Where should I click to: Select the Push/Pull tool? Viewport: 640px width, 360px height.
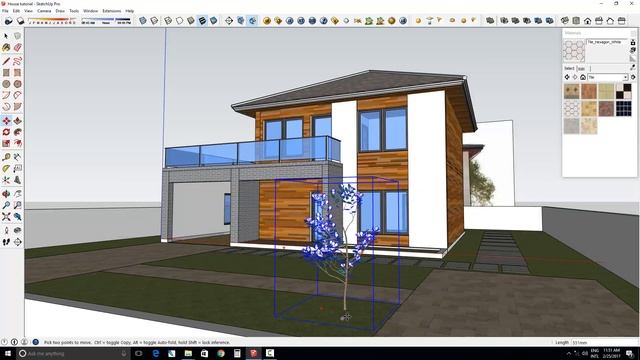click(x=18, y=121)
